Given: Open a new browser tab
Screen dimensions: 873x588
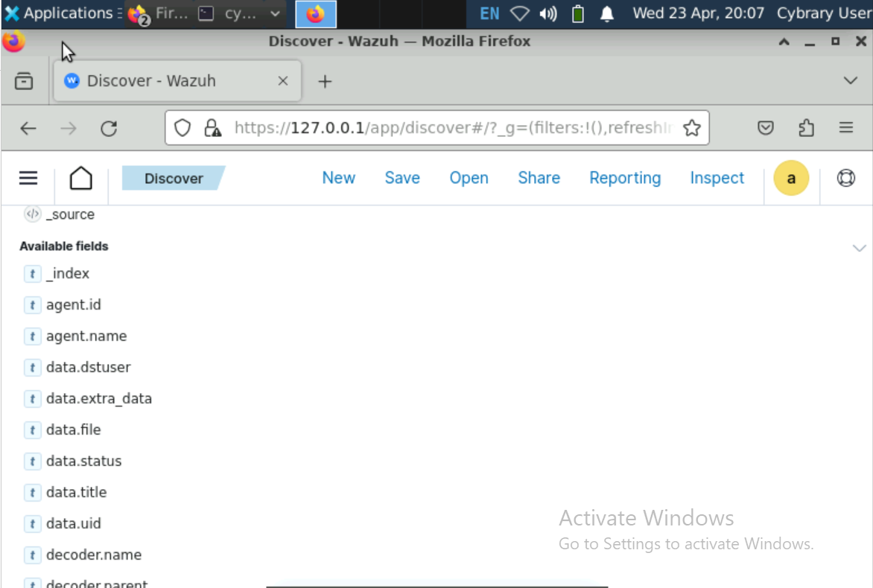Looking at the screenshot, I should click(x=325, y=82).
